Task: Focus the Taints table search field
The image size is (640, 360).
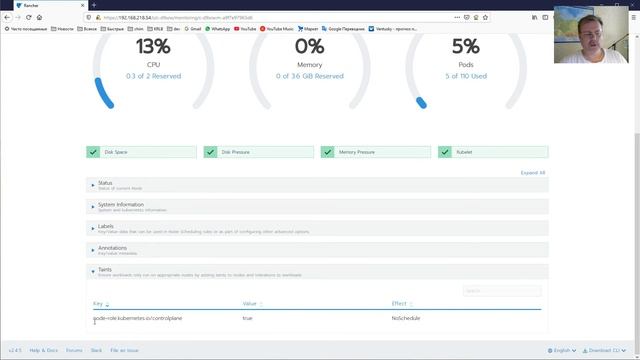Action: (502, 291)
